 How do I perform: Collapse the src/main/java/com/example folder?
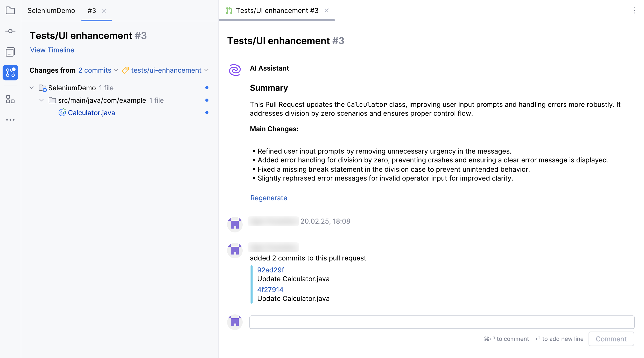(41, 100)
